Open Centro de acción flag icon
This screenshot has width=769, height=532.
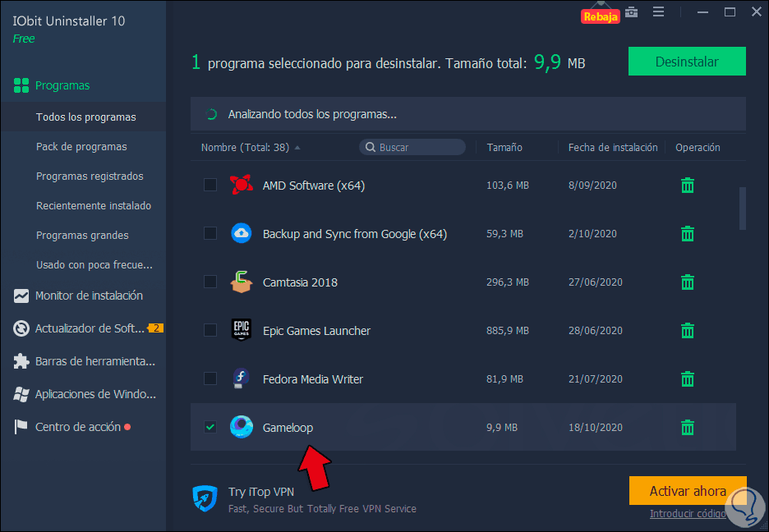[x=20, y=426]
